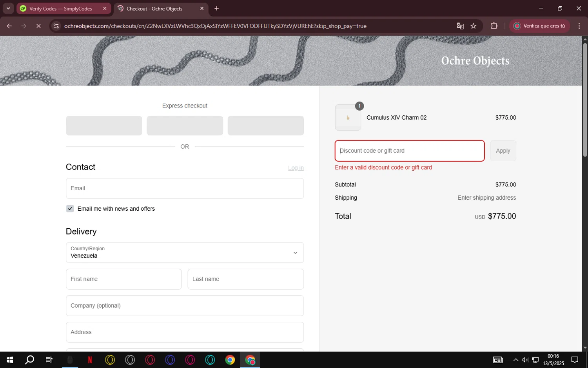
Task: Click the Cumulus XIV Charm 02 product name
Action: click(x=396, y=118)
